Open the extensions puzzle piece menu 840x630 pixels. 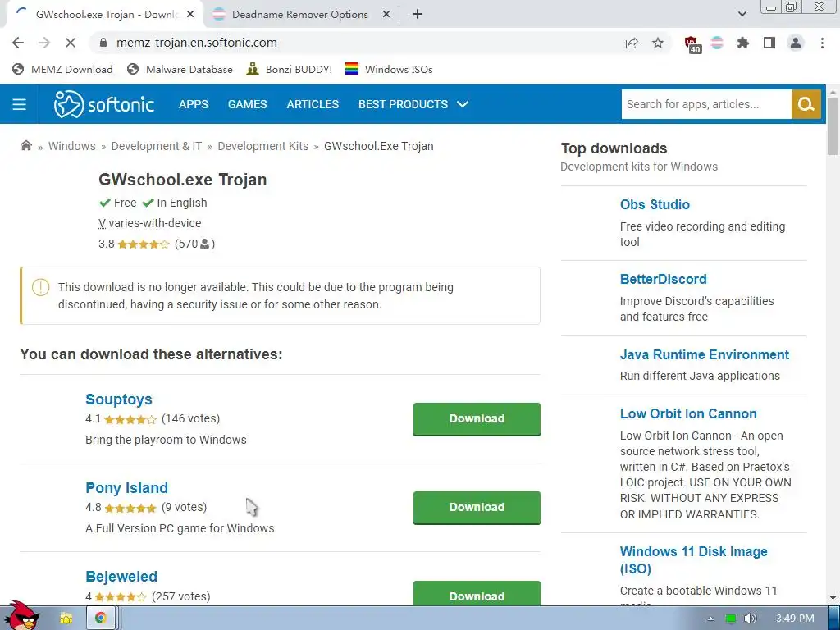(743, 43)
